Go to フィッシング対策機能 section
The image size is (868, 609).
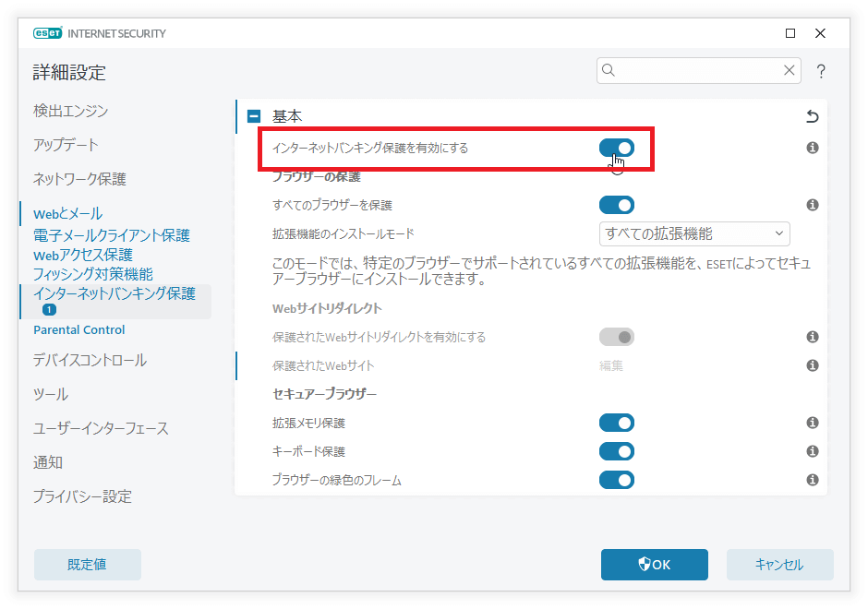92,274
